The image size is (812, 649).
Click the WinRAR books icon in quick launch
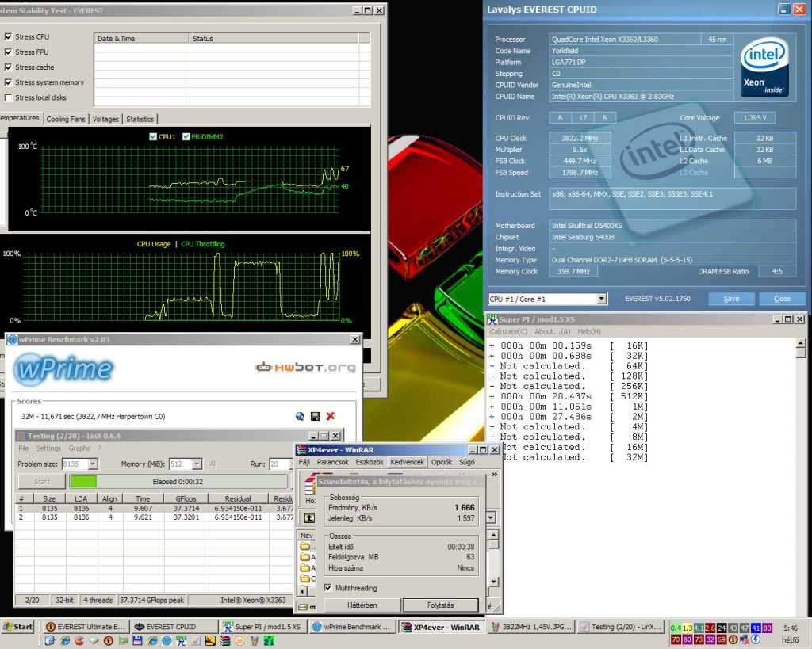pos(224,641)
